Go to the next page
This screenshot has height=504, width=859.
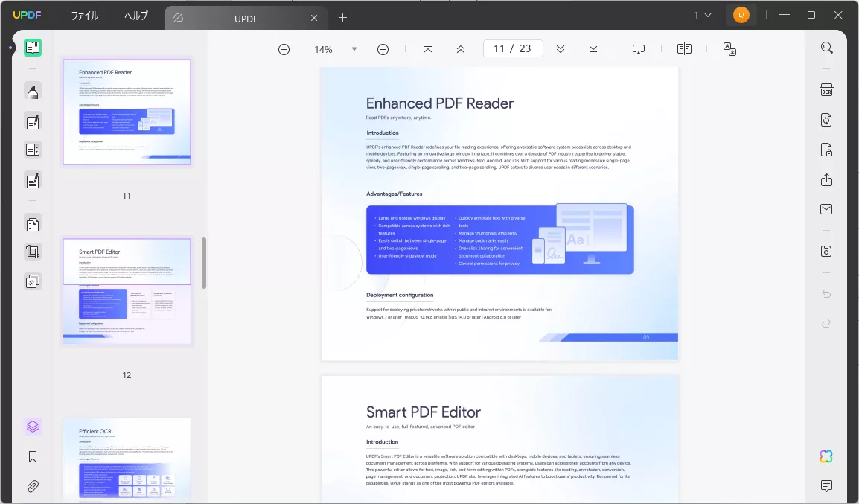point(561,49)
